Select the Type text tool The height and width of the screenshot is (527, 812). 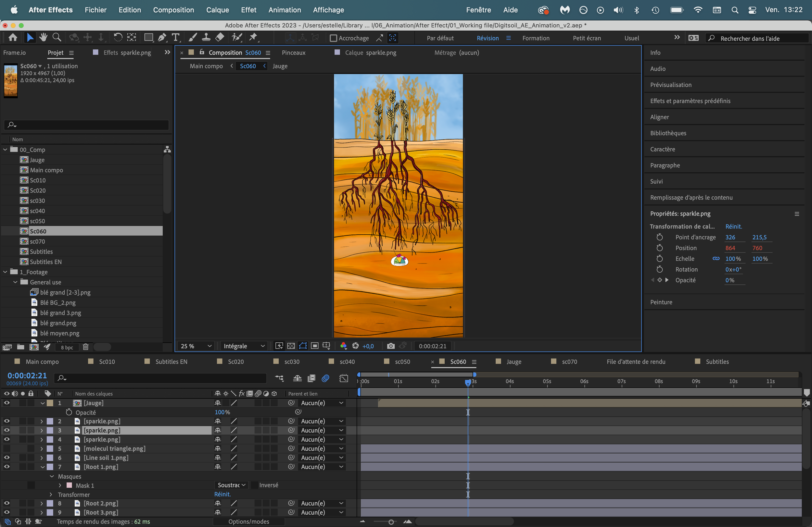[x=176, y=38]
